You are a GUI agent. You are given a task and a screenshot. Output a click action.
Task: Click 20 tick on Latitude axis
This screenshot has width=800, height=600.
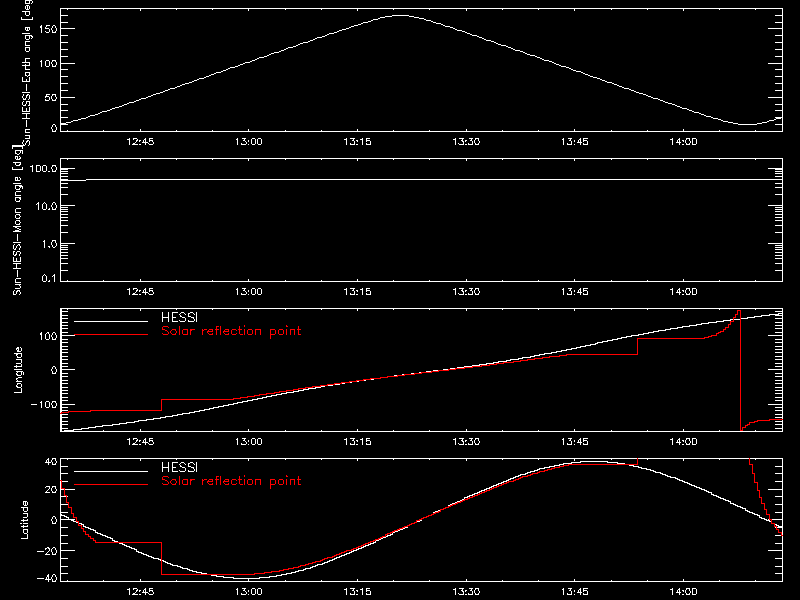(x=51, y=490)
